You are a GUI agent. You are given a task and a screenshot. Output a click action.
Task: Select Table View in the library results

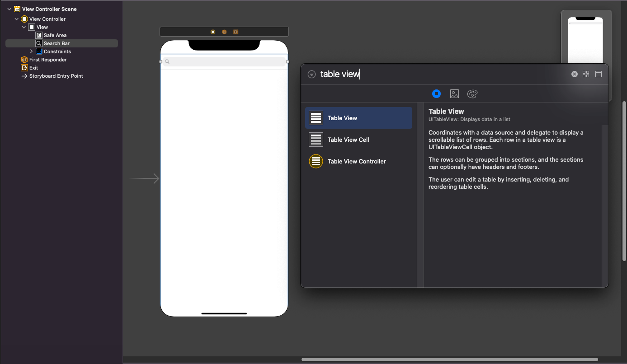click(358, 118)
